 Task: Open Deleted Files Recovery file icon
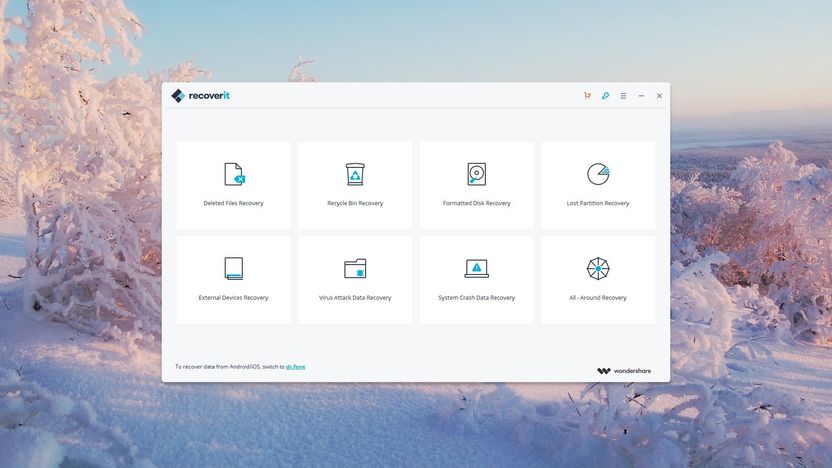tap(234, 174)
